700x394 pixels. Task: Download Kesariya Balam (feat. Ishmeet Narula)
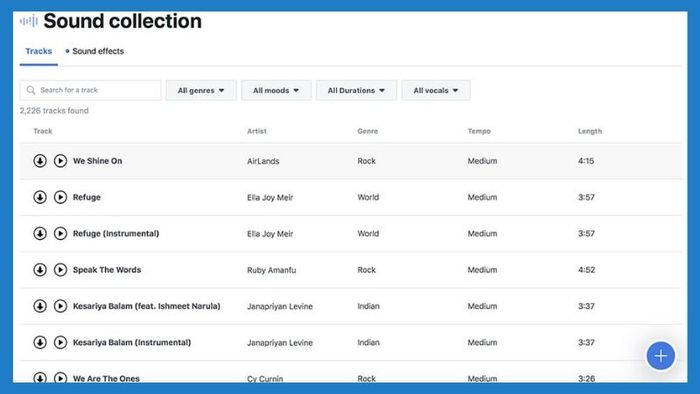point(40,306)
